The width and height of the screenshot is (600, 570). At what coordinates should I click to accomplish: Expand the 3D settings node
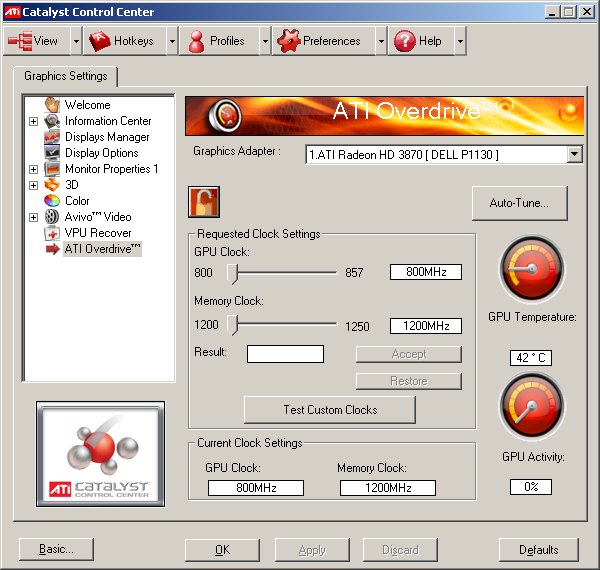[33, 185]
